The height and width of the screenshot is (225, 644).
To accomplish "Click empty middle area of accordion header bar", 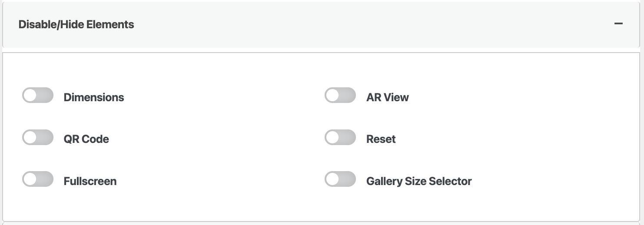I will tap(348, 24).
